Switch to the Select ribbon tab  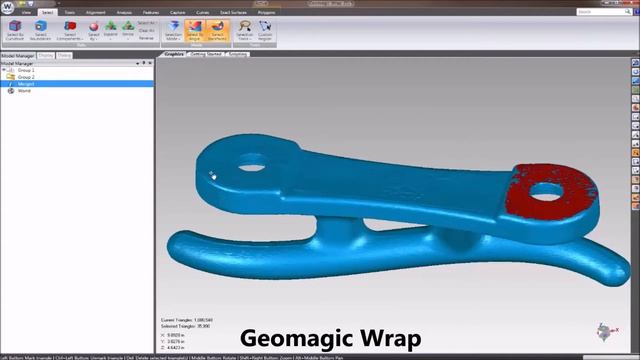47,13
